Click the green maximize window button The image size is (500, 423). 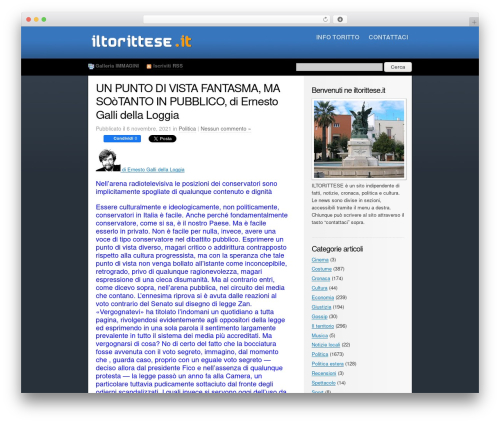(44, 20)
